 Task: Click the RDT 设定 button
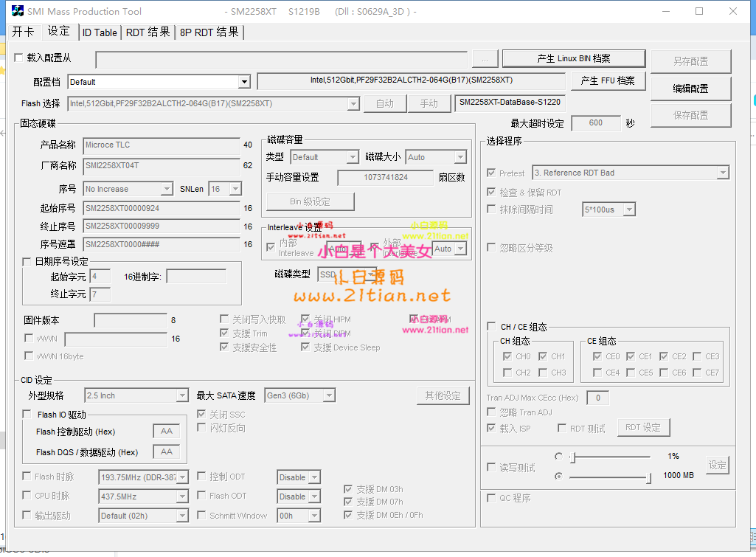643,427
